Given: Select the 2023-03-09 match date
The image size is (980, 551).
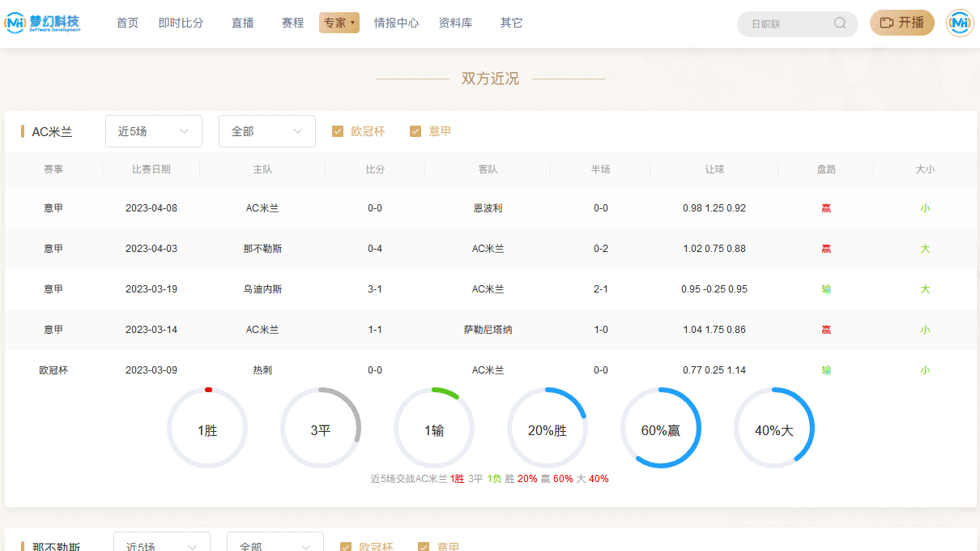Looking at the screenshot, I should click(x=151, y=370).
